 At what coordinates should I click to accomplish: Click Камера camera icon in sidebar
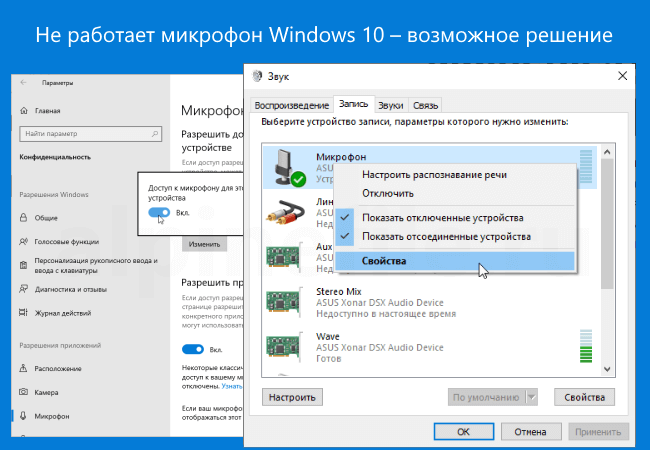pos(24,392)
